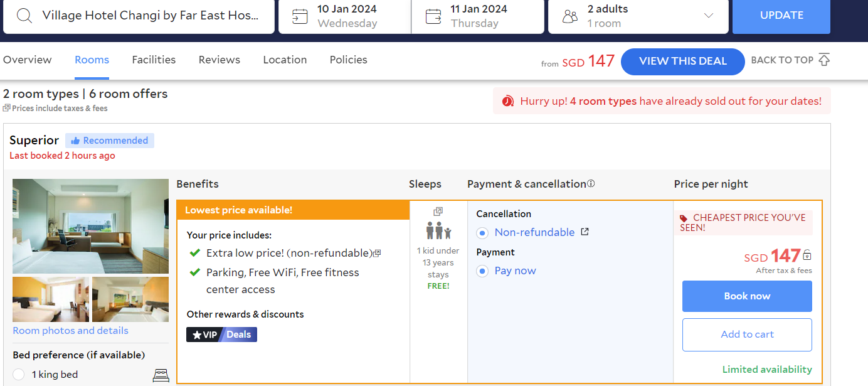
Task: Click the Bed preference (if available) label
Action: 79,355
